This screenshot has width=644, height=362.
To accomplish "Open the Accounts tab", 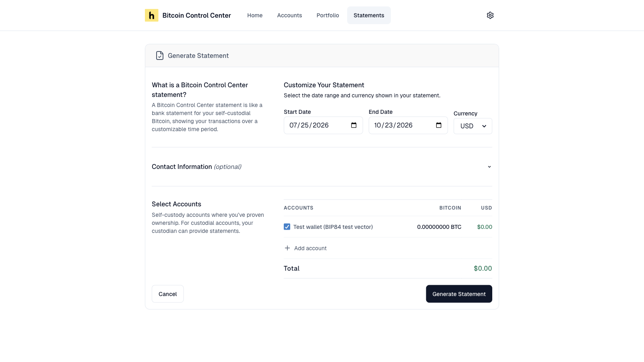I will 289,15.
